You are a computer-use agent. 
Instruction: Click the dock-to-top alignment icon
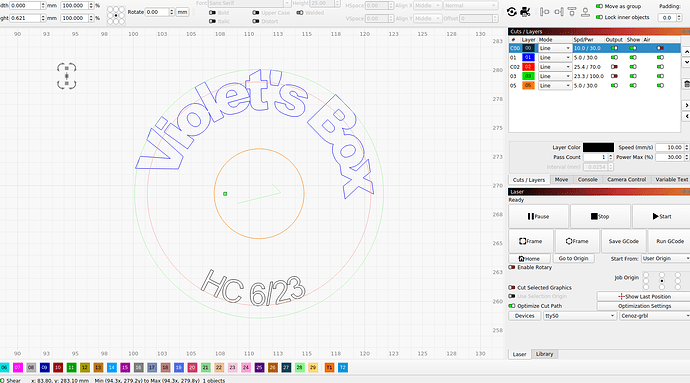pos(572,12)
